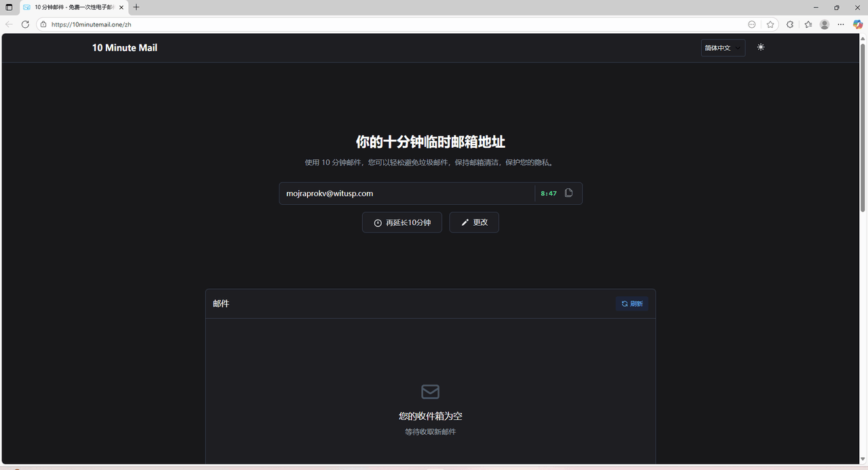Open browser settings and more menu
Image resolution: width=868 pixels, height=470 pixels.
841,24
